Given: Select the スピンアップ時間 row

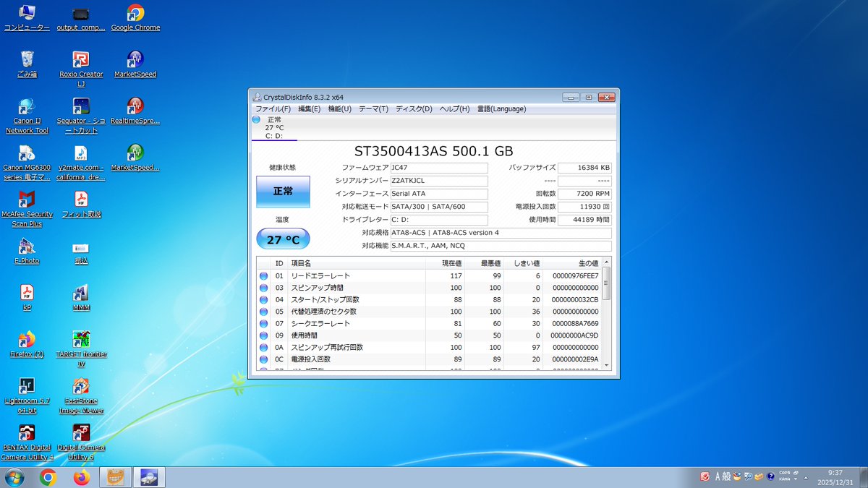Looking at the screenshot, I should (430, 288).
